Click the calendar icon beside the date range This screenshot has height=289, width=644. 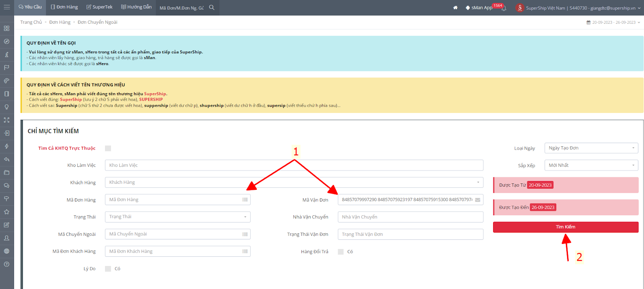click(588, 23)
